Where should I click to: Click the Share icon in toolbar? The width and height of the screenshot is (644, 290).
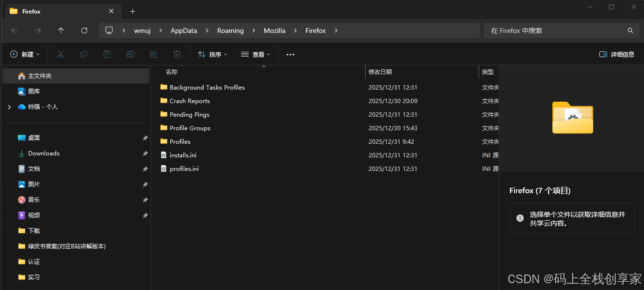tap(154, 54)
